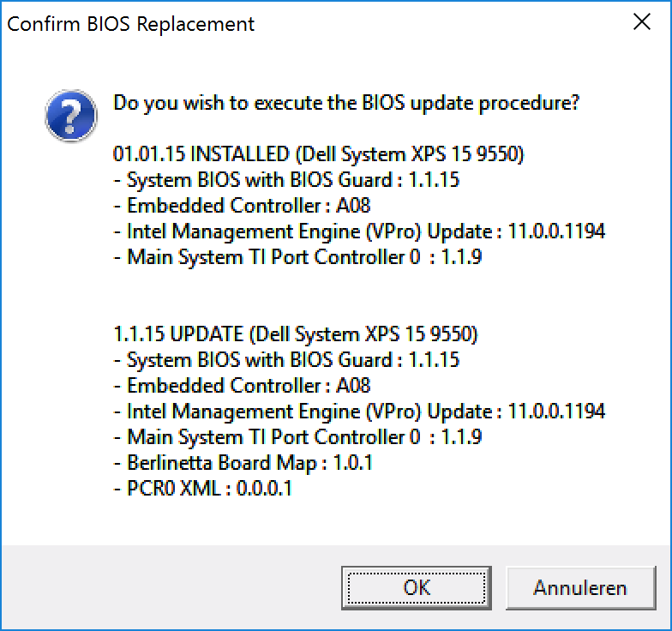This screenshot has height=631, width=672.
Task: Click the update Intel Management Engine line
Action: 359,411
